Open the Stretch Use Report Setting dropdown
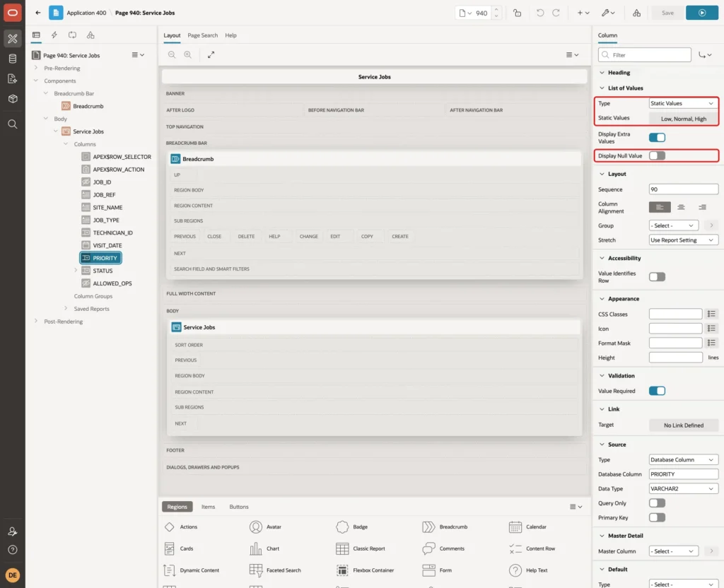724x588 pixels. (683, 240)
